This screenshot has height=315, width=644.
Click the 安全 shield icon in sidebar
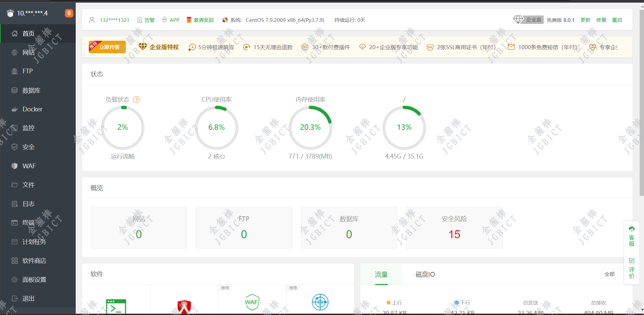tap(14, 147)
